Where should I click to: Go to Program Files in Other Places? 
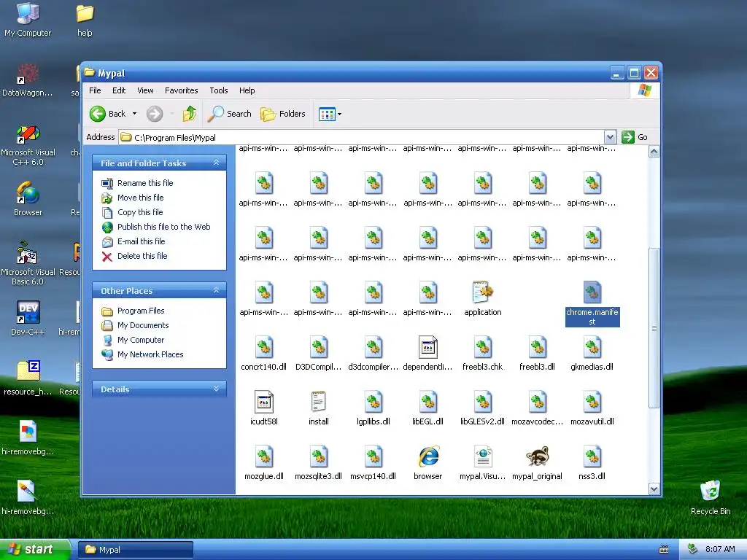pyautogui.click(x=141, y=311)
